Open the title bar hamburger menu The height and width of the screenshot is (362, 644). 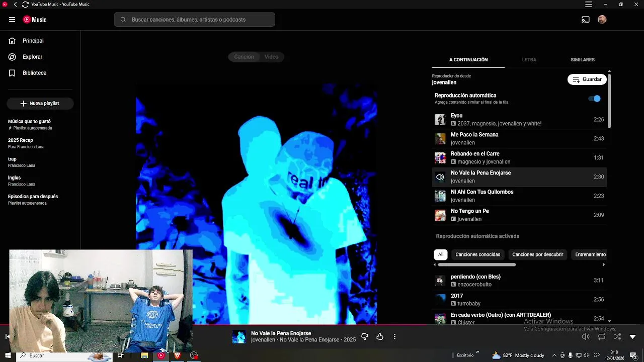(589, 5)
